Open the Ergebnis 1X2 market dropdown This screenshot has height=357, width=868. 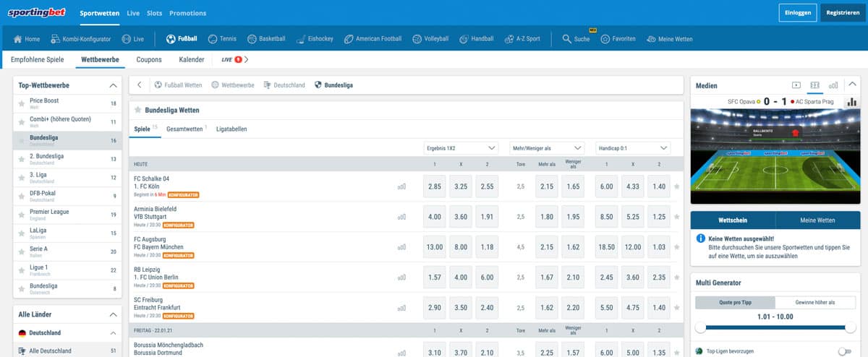click(x=461, y=147)
